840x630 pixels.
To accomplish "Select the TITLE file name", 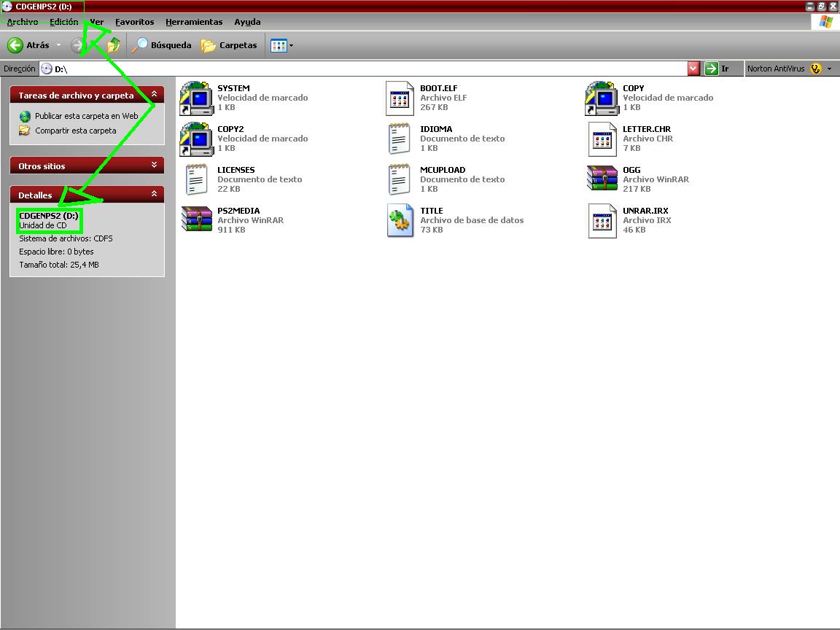I will [431, 211].
